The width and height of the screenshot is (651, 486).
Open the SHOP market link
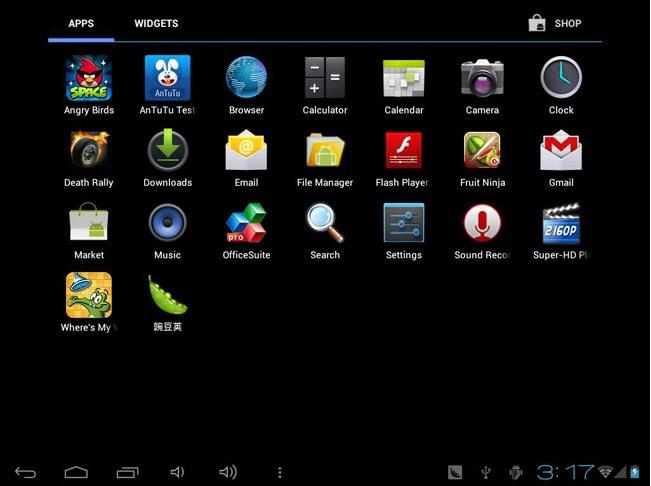[x=555, y=23]
